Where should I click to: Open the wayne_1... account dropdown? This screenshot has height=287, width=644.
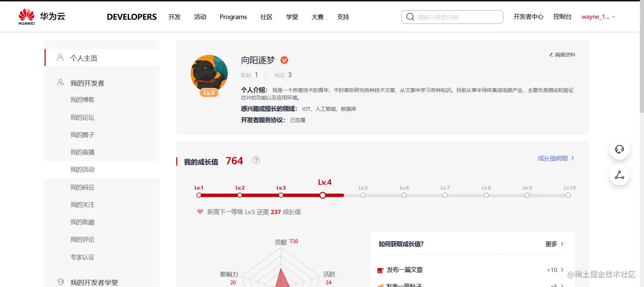(x=598, y=17)
